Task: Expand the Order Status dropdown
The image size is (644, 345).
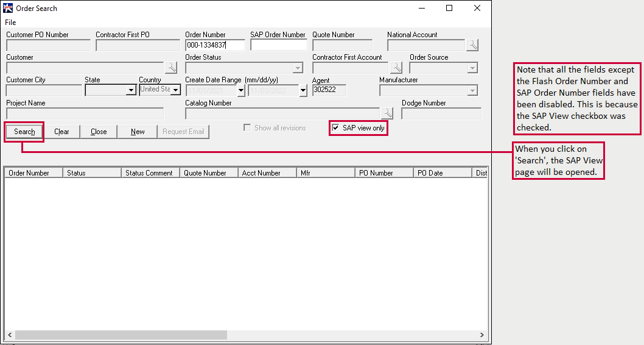Action: (x=298, y=68)
